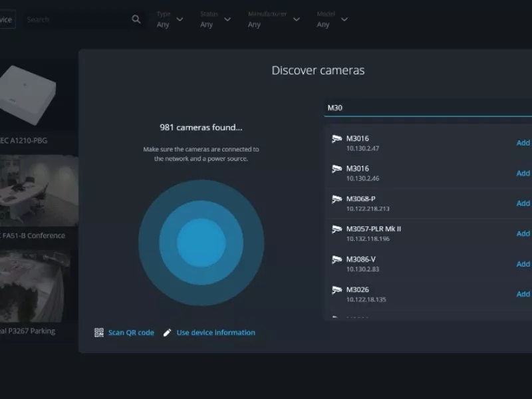Click the search magnifier icon in the top bar

[136, 19]
